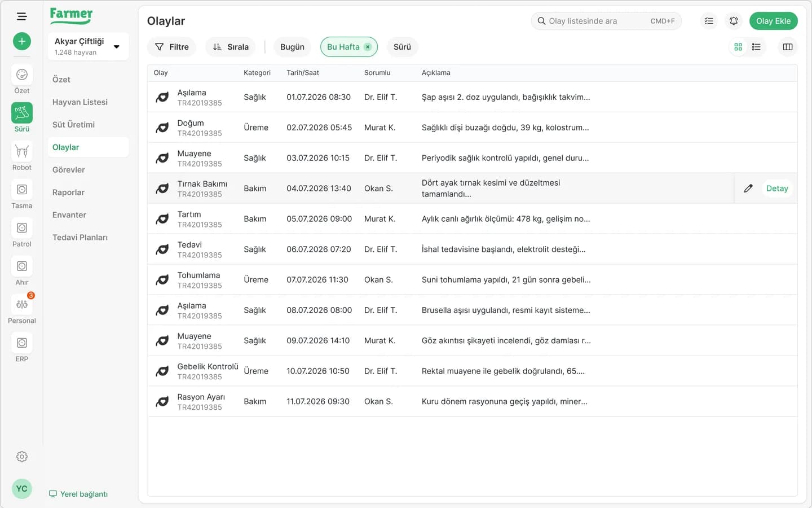Open Raporlar in the sidebar
Screen dimensions: 812x508
click(x=68, y=192)
